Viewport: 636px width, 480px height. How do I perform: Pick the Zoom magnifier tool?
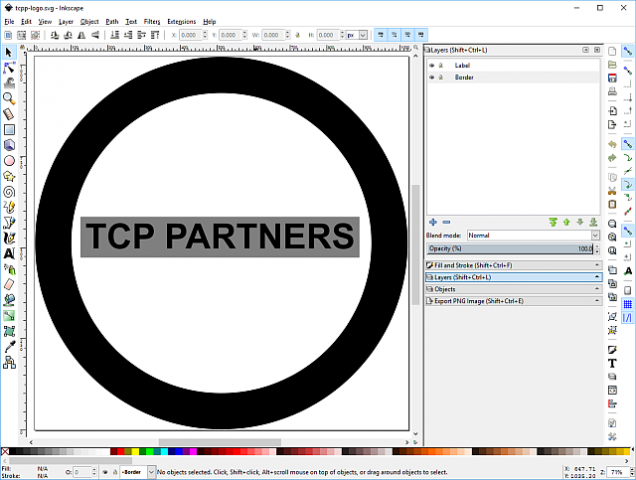coord(9,99)
